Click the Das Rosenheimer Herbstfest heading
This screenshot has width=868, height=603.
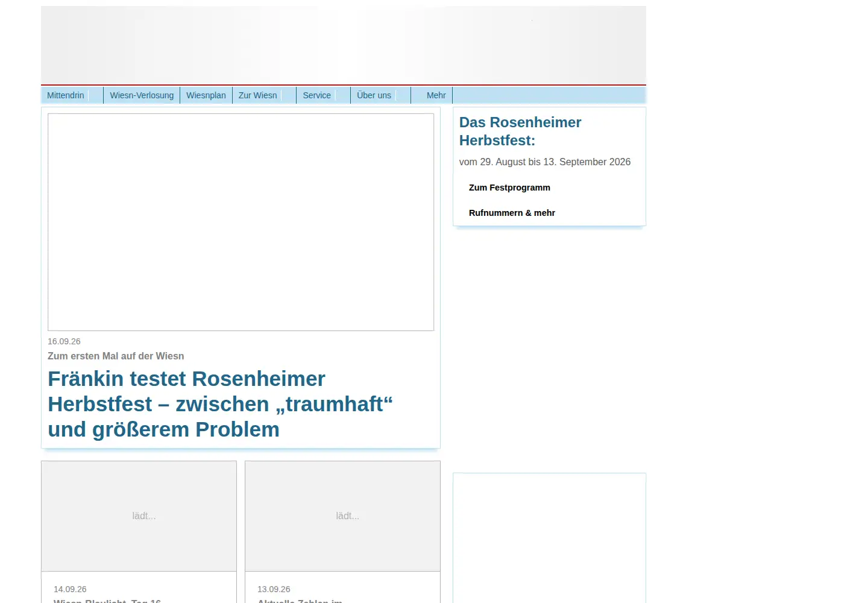(520, 131)
